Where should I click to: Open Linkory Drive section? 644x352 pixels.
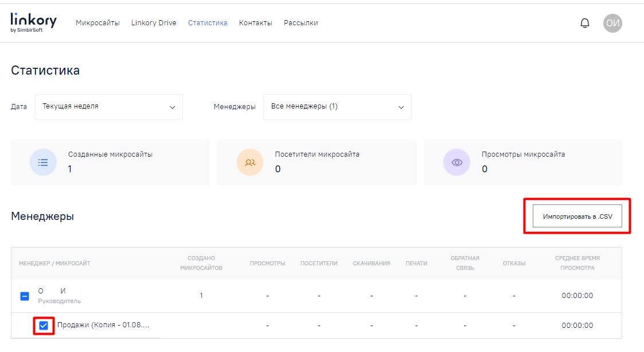154,23
